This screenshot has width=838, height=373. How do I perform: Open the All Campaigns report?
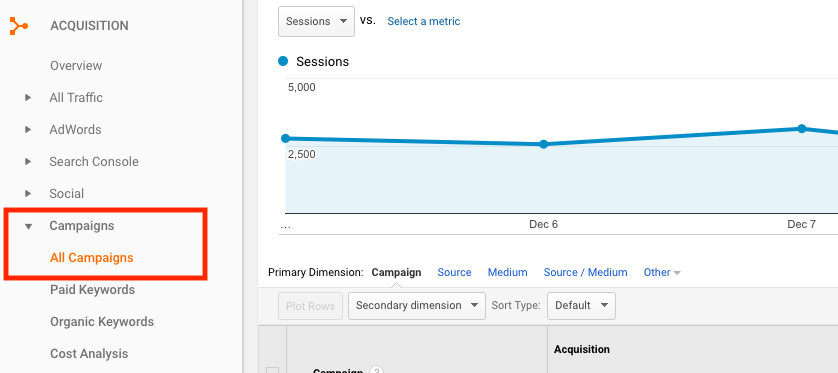click(92, 258)
